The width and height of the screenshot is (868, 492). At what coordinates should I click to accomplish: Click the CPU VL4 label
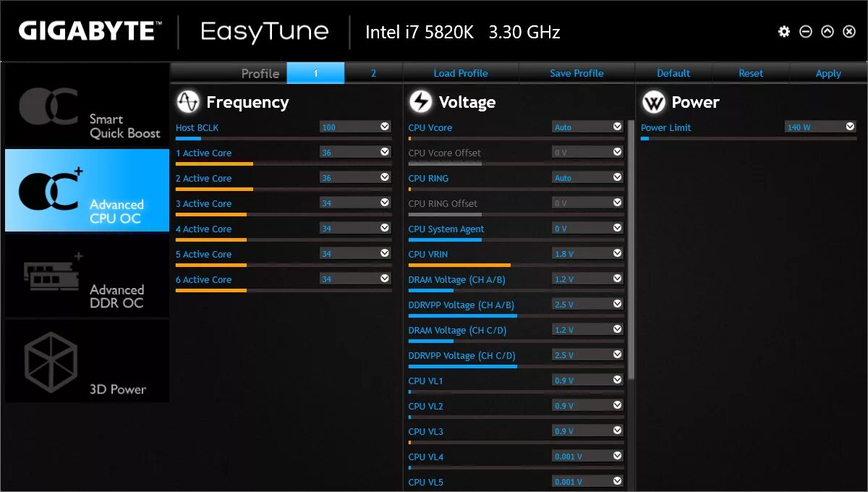[425, 457]
